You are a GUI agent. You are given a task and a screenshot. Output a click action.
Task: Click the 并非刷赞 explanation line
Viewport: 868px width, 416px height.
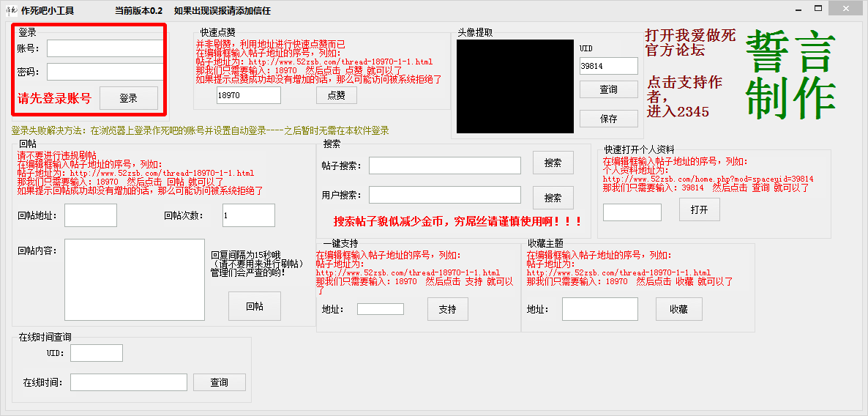click(271, 45)
